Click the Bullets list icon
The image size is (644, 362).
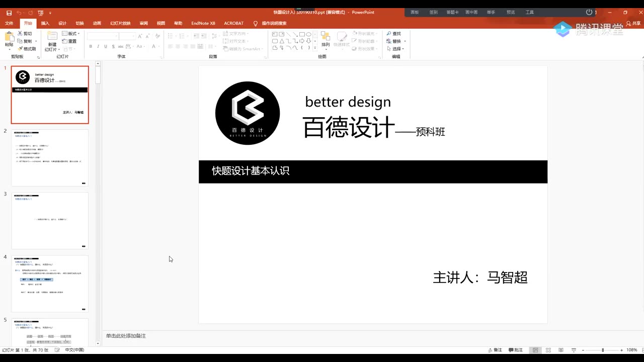[x=171, y=36]
